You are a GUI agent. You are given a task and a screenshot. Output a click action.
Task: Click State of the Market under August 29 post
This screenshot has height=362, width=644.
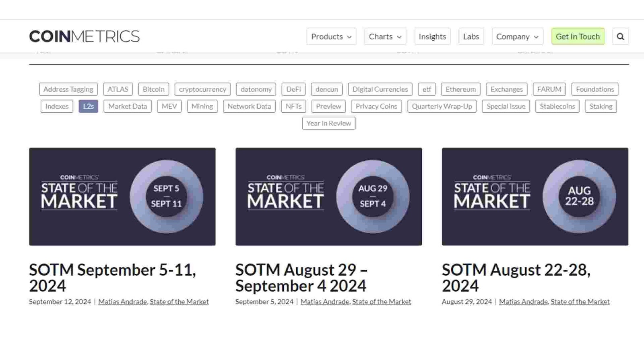(580, 302)
